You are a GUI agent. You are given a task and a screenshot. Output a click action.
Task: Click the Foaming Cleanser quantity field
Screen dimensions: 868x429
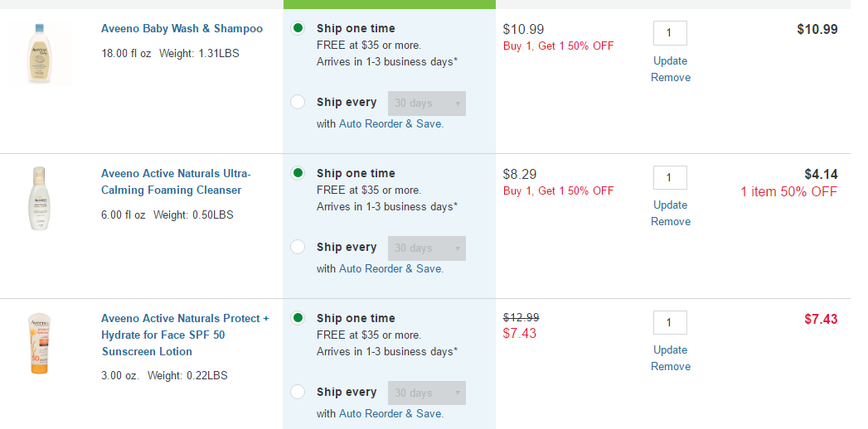coord(670,178)
